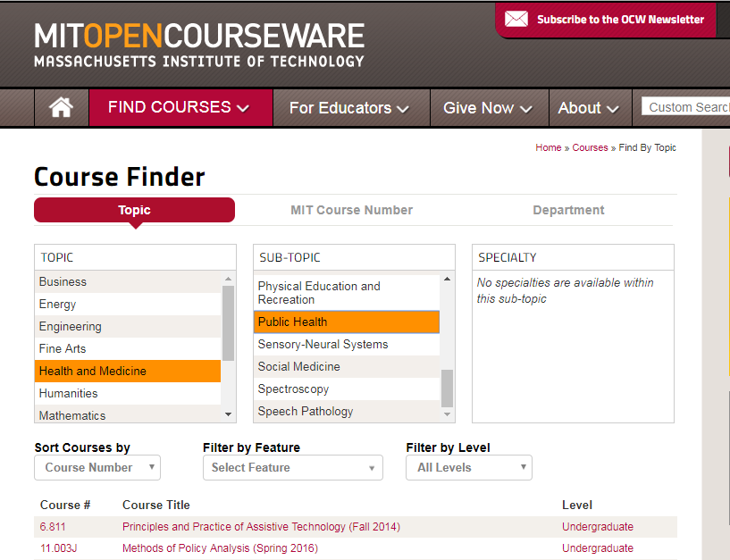Expand the For Educators menu
Viewport: 730px width, 560px height.
(x=349, y=108)
